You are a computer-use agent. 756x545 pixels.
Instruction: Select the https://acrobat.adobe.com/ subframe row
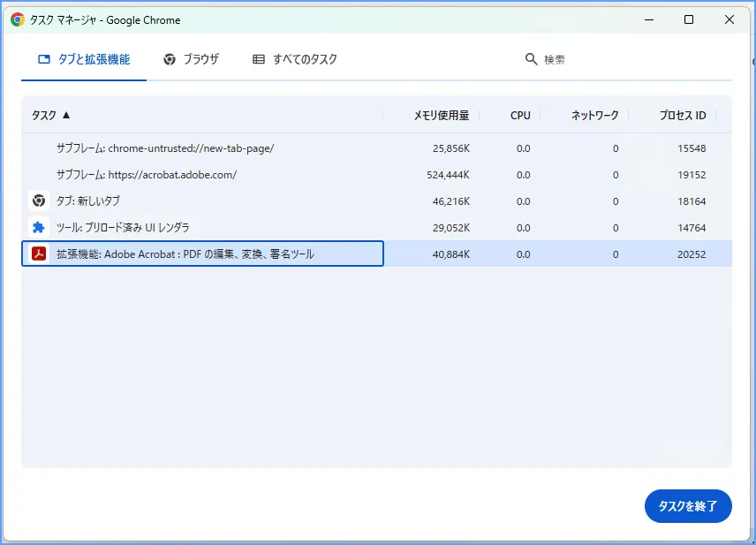[376, 175]
